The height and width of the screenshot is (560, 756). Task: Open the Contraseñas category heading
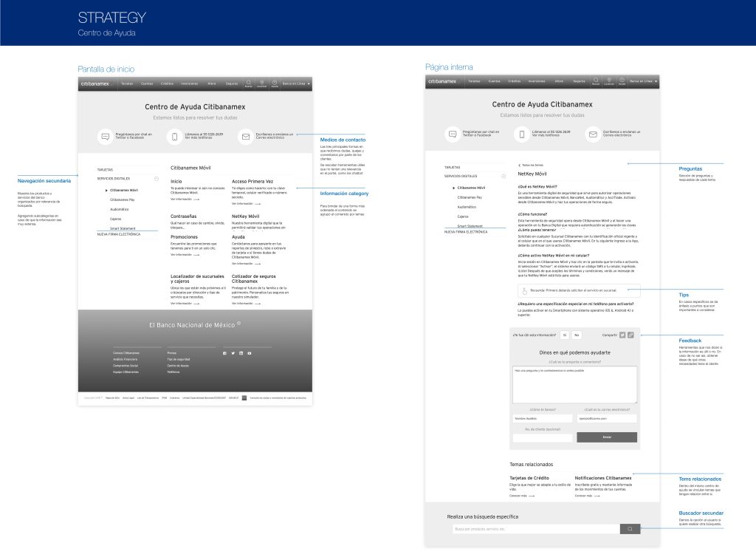click(x=184, y=216)
